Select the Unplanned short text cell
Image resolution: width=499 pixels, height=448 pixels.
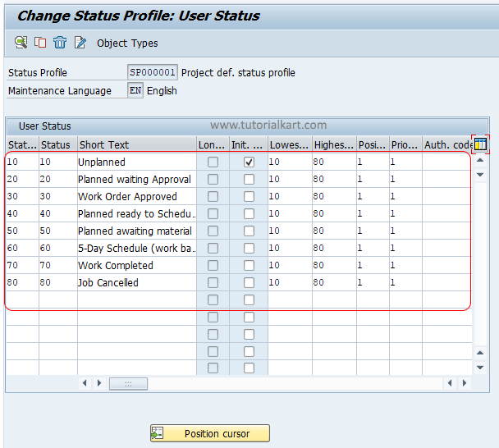[x=137, y=162]
